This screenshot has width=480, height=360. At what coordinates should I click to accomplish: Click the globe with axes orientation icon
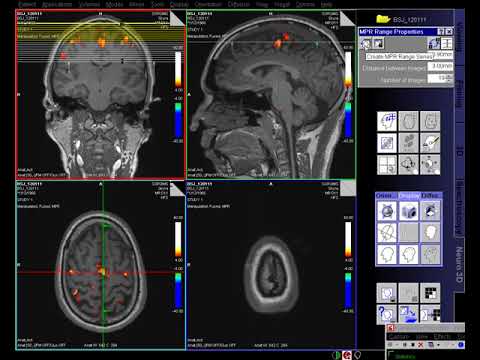387,211
